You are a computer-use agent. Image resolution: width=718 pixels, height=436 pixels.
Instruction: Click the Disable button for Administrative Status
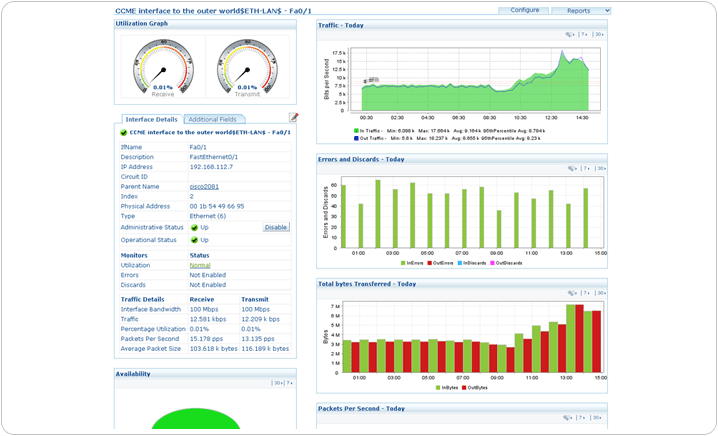[276, 227]
